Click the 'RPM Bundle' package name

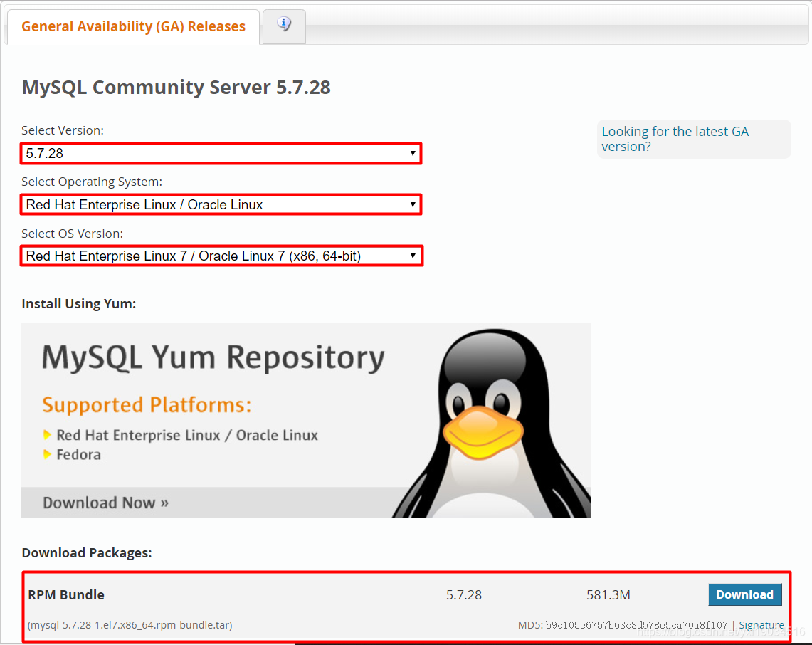pos(66,594)
